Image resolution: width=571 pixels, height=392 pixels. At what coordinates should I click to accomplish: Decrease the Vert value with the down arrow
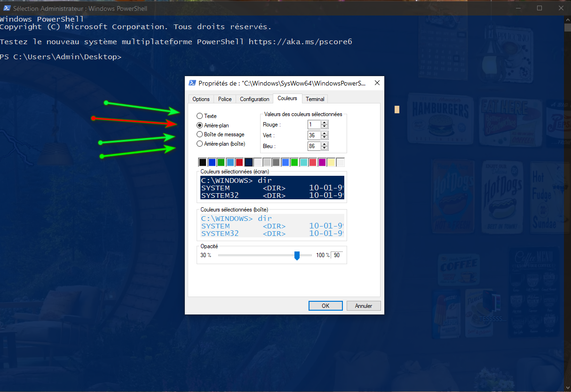coord(325,138)
